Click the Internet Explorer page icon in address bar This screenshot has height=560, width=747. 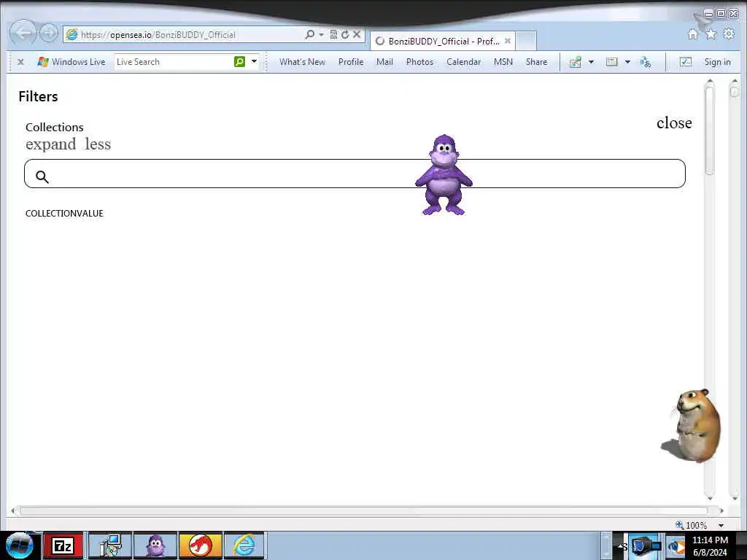tap(71, 34)
